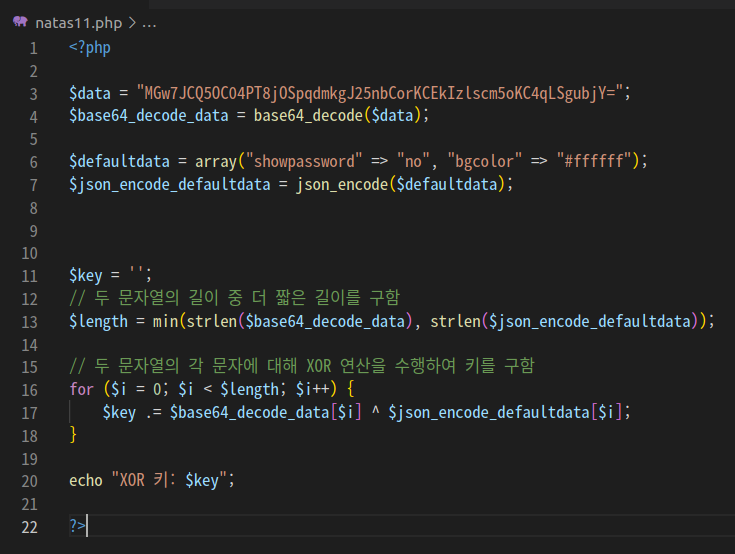Image resolution: width=735 pixels, height=554 pixels.
Task: Click the "bgcolor" string key
Action: [x=484, y=161]
